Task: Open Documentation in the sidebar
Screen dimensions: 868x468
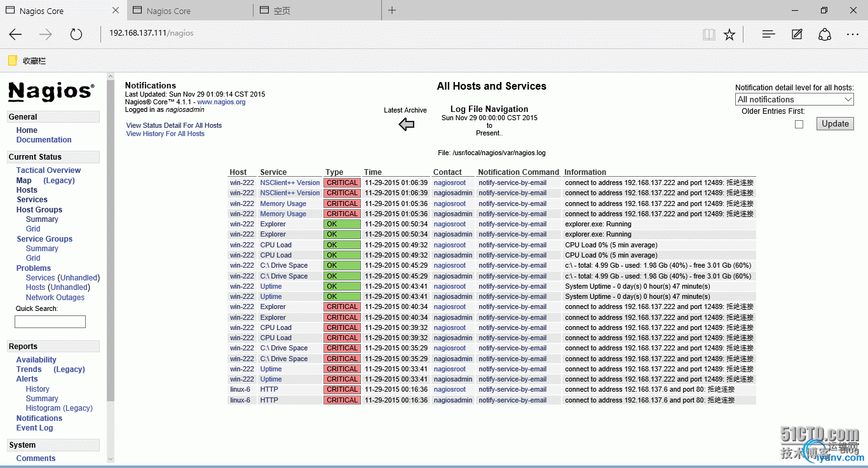Action: pyautogui.click(x=44, y=140)
